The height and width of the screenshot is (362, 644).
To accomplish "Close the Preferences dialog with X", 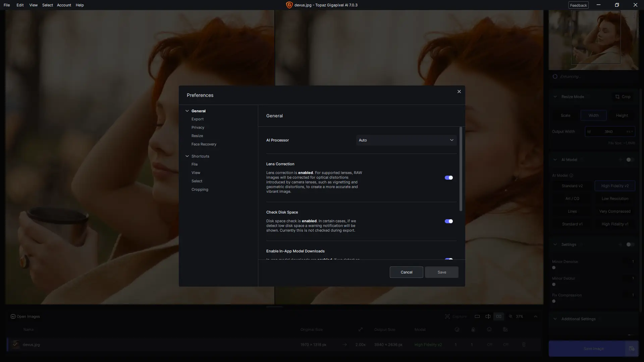I will 459,92.
